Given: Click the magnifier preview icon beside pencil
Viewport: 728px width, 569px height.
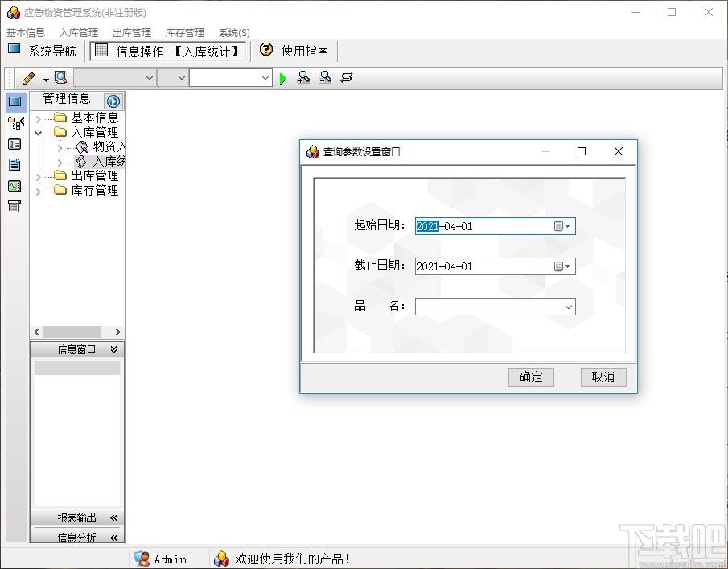Looking at the screenshot, I should 60,77.
